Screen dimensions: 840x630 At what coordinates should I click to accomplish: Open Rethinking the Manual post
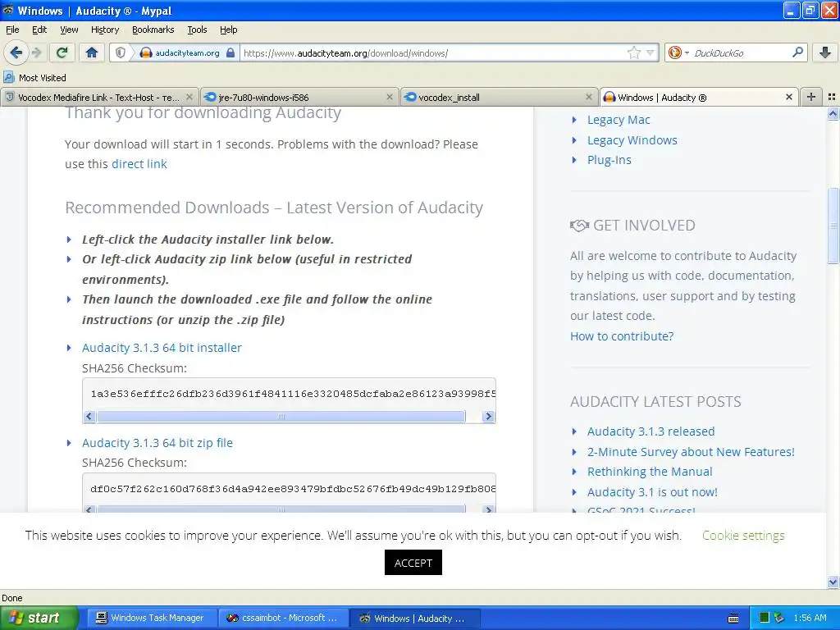(650, 472)
